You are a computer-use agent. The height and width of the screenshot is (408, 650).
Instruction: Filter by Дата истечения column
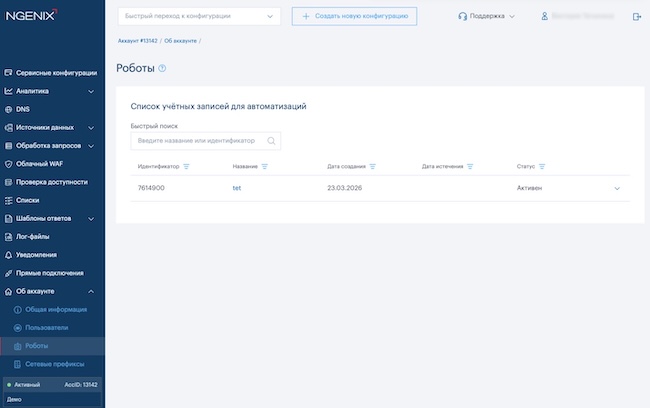tap(470, 167)
